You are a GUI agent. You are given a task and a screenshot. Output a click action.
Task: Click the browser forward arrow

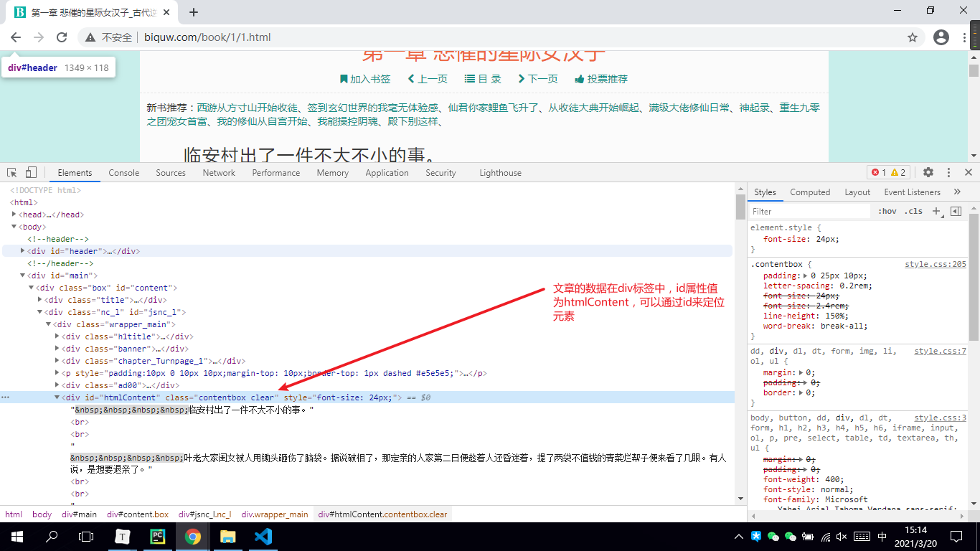tap(39, 37)
